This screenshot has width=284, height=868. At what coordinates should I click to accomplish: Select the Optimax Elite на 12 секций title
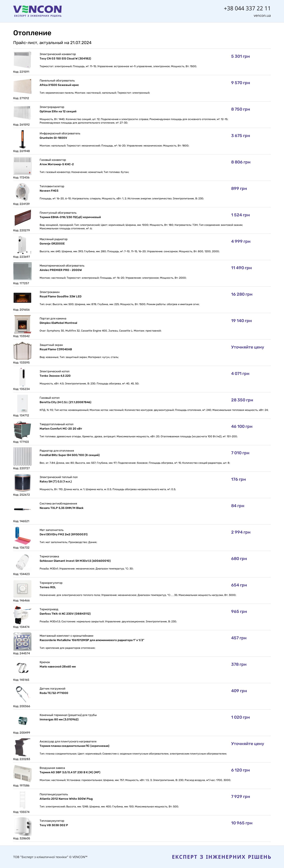tap(58, 111)
